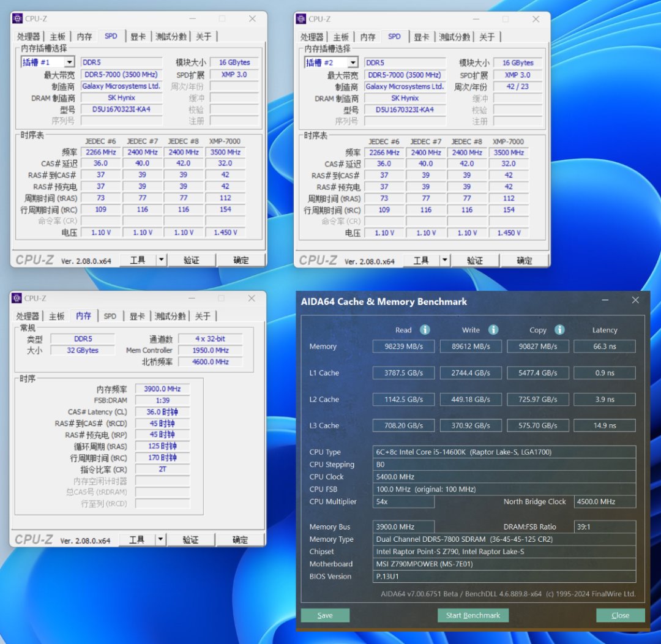Image resolution: width=661 pixels, height=644 pixels.
Task: Click Memory Read value 98239 MB/s
Action: (x=403, y=346)
